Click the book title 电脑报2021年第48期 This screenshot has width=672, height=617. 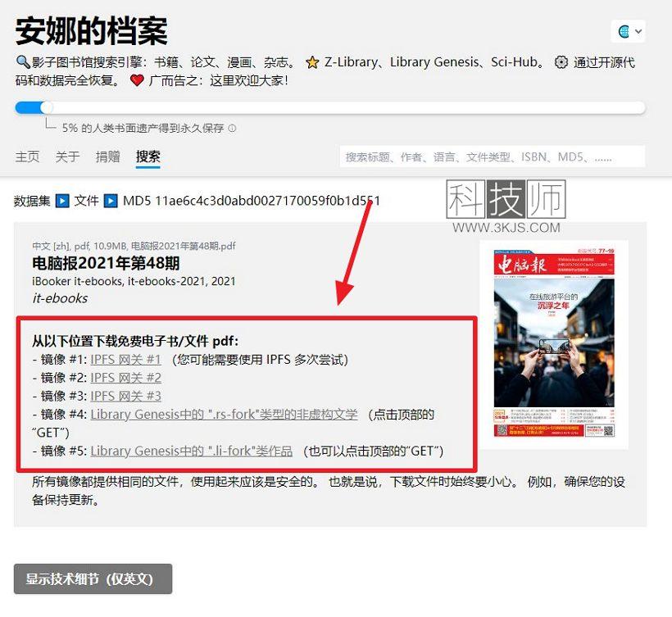point(106,263)
